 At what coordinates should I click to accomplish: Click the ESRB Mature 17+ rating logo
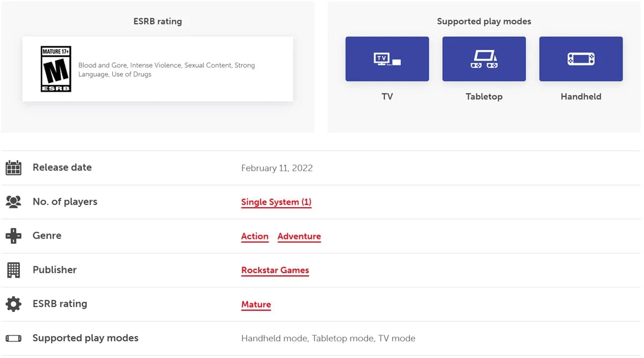click(56, 69)
